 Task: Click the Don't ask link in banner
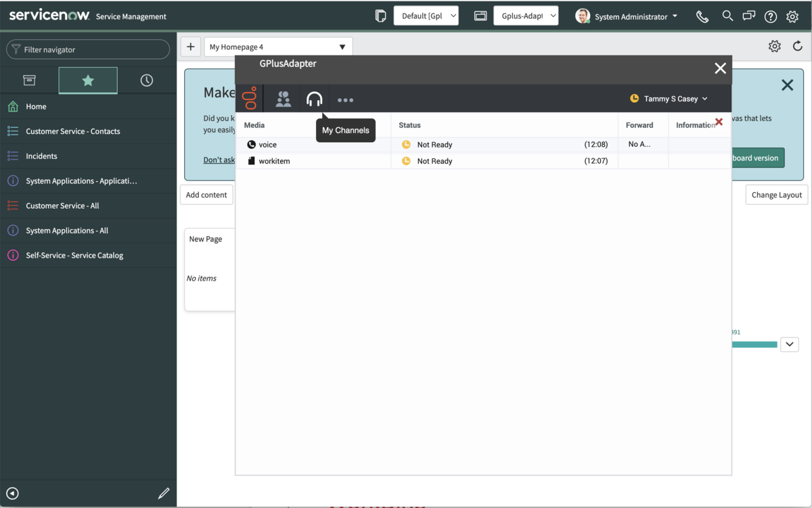point(219,160)
